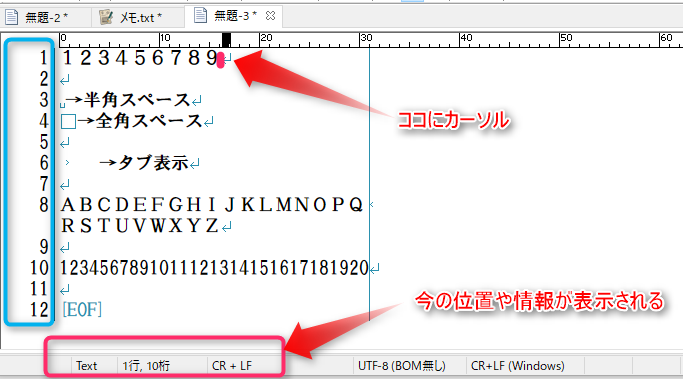
Task: Click the line wrap marker after Q
Action: point(371,204)
